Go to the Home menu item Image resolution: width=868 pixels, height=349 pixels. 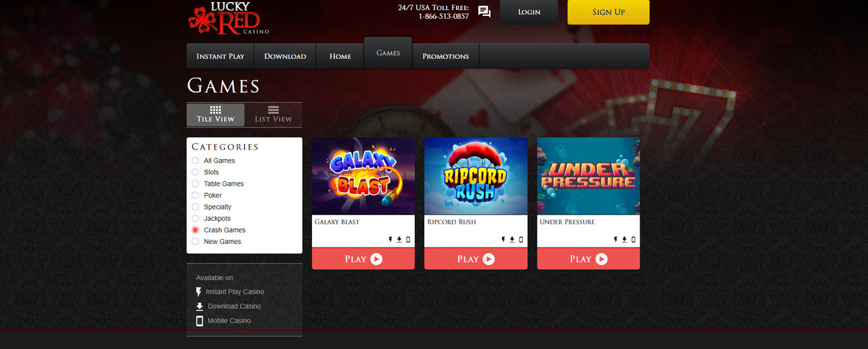[x=340, y=56]
